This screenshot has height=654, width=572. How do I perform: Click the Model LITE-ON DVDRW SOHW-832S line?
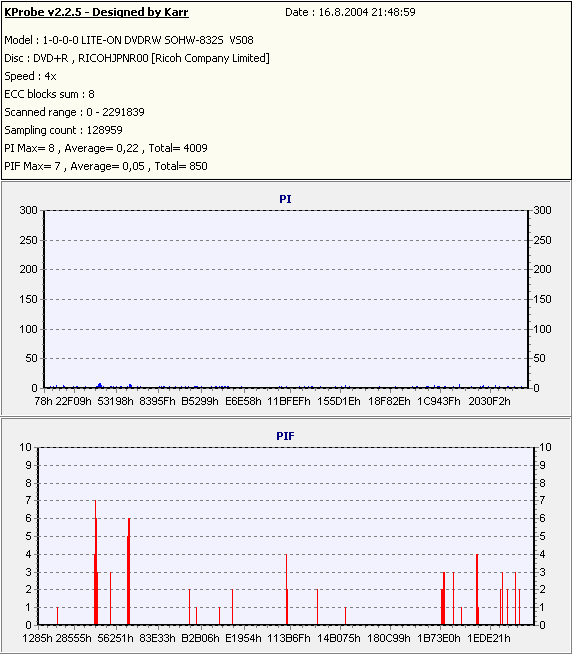(x=129, y=40)
